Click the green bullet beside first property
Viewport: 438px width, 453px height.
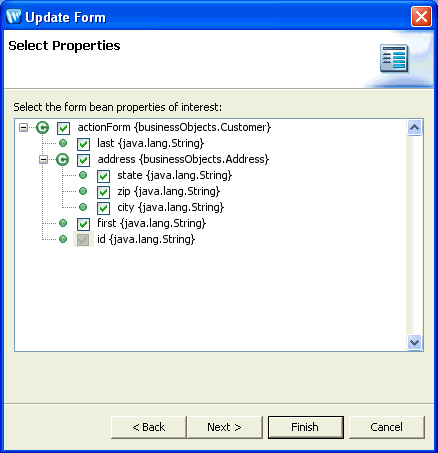63,223
